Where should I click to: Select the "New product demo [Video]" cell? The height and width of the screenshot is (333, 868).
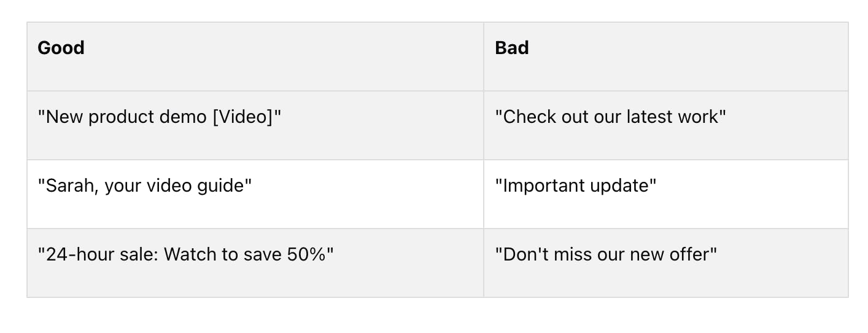(159, 117)
